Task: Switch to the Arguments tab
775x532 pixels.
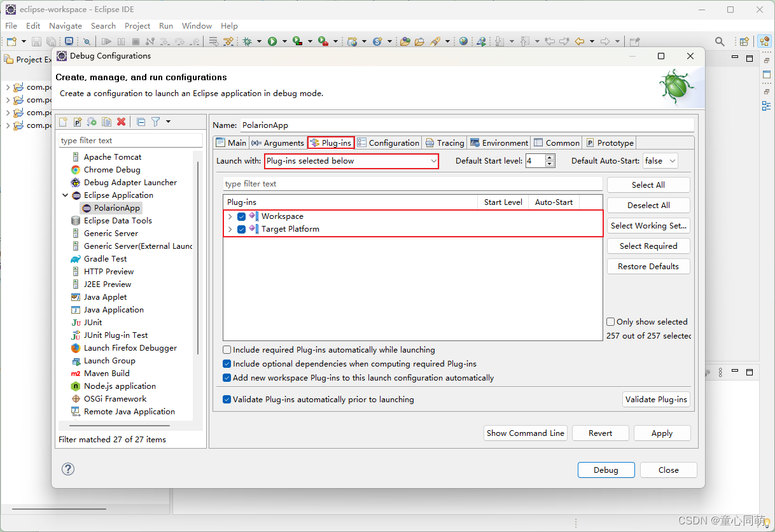Action: click(278, 143)
